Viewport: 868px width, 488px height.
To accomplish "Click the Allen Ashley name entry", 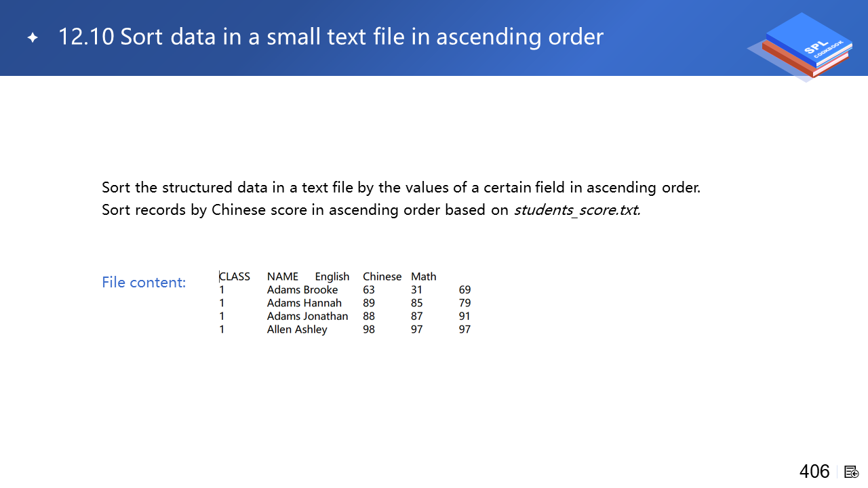I will pyautogui.click(x=297, y=329).
